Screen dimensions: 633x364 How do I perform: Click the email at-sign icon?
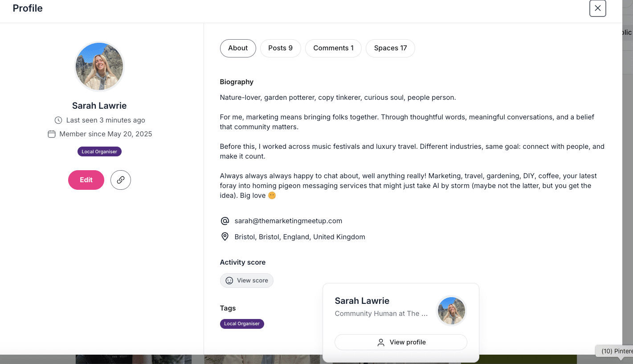pyautogui.click(x=225, y=221)
